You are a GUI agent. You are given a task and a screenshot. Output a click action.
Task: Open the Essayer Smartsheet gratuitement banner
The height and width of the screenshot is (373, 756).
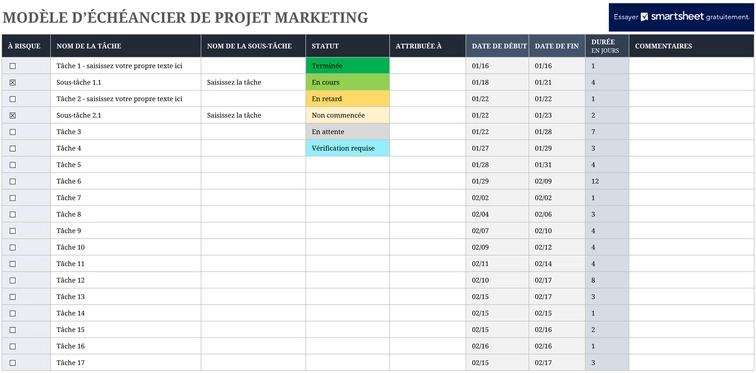tap(681, 17)
